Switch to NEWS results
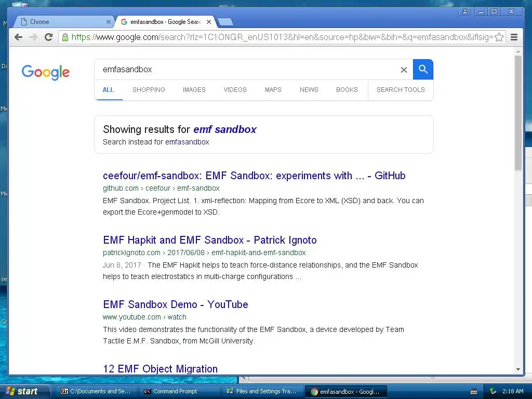 [x=309, y=90]
